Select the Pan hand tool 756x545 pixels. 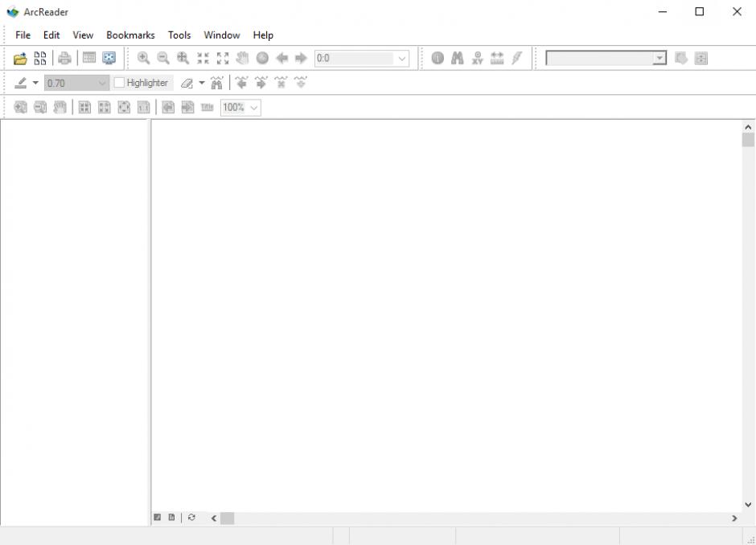click(242, 58)
